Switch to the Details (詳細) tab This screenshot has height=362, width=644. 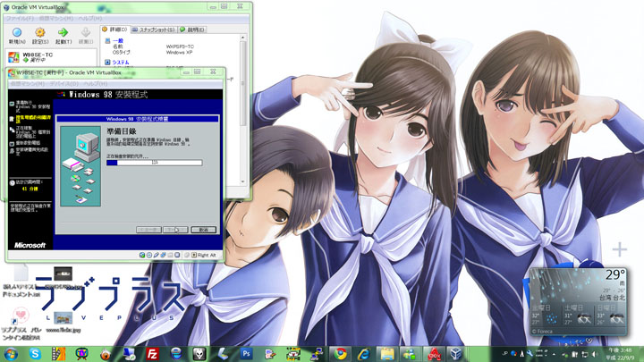click(115, 29)
